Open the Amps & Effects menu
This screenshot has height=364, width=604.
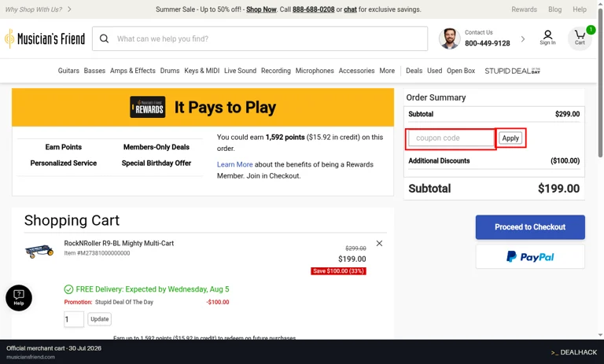pyautogui.click(x=132, y=71)
